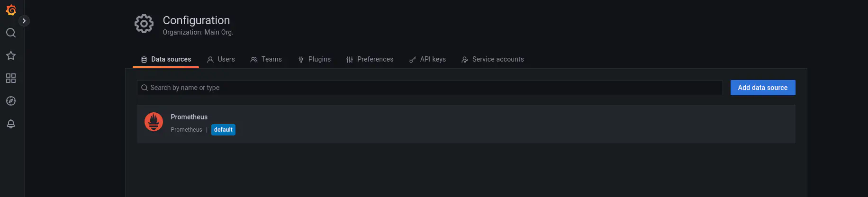
Task: Click the default badge on Prometheus
Action: click(223, 130)
